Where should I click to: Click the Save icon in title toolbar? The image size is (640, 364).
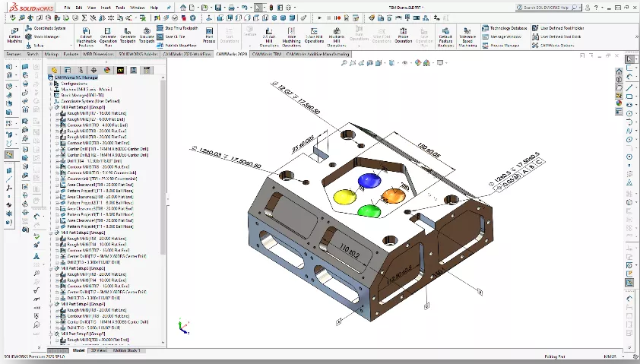[x=218, y=8]
